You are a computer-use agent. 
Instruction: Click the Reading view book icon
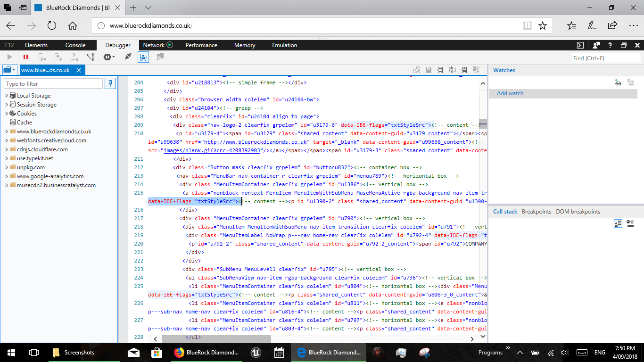coord(528,25)
